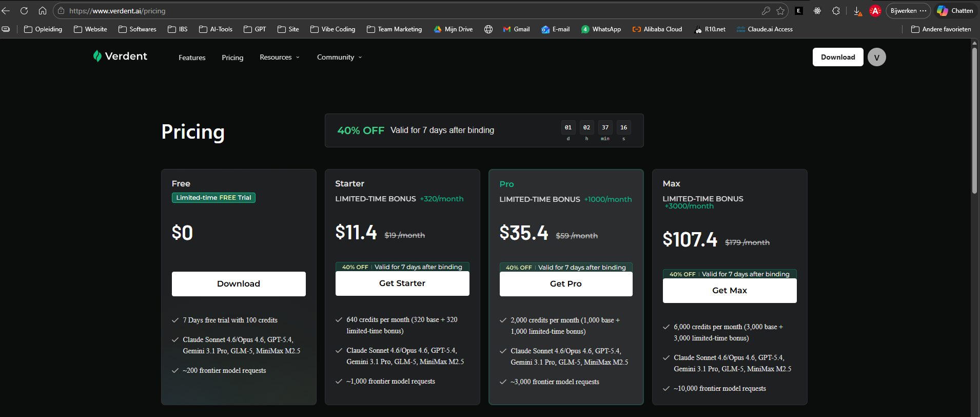The width and height of the screenshot is (980, 417).
Task: Open the password key icon in address bar
Action: 766,11
